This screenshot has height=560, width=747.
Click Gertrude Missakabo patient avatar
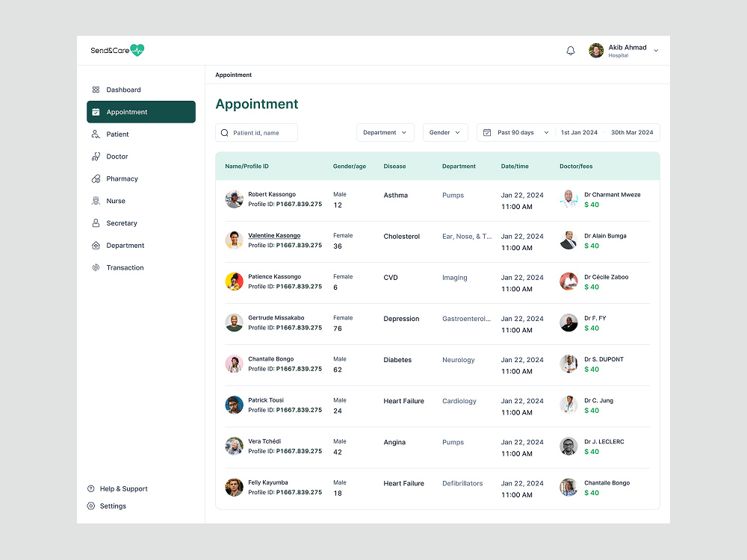(x=234, y=323)
